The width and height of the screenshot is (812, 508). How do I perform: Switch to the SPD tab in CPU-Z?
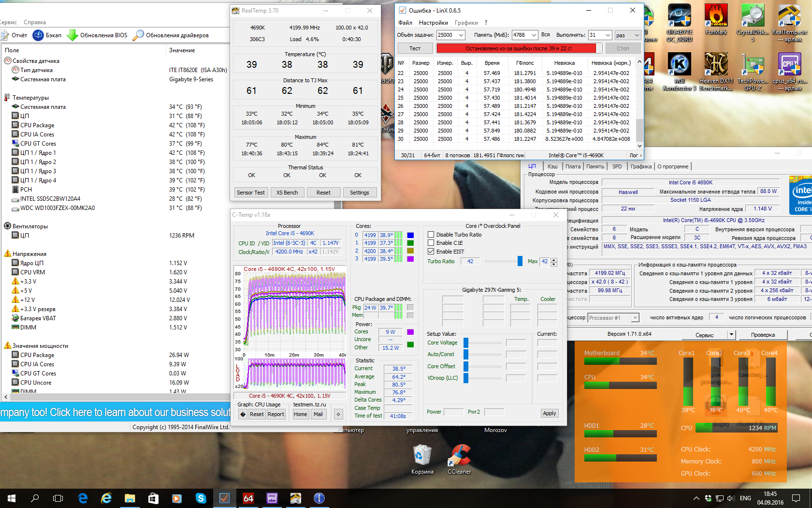click(x=617, y=166)
